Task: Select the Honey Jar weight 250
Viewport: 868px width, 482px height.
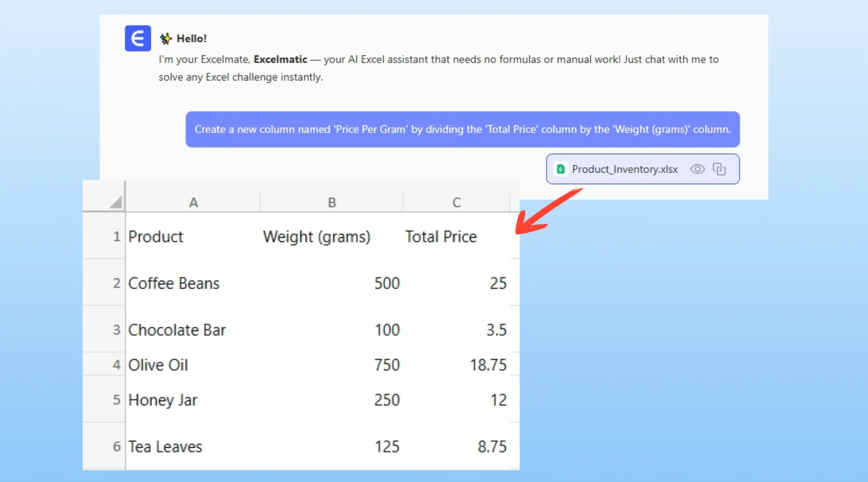Action: pos(387,400)
